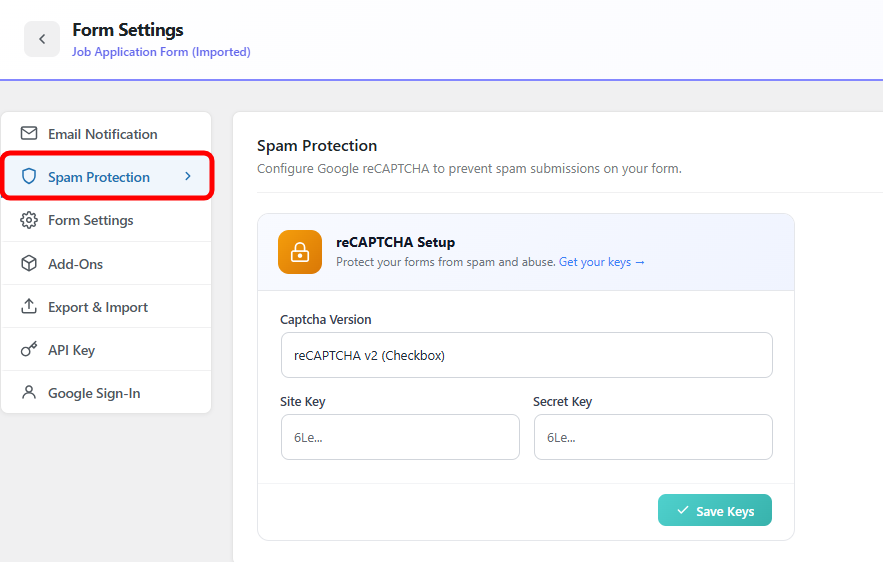Focus the Secret Key input field
Screen dimensions: 883x562
point(653,437)
